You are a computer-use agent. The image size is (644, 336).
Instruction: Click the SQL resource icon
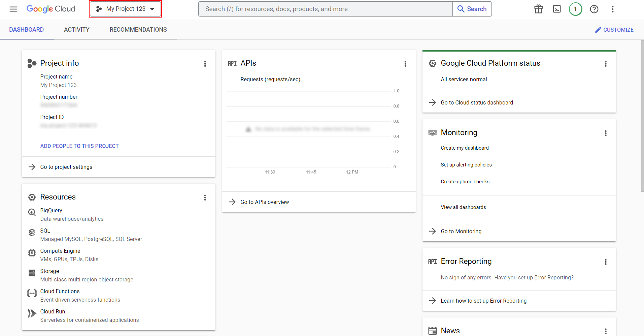[x=32, y=233]
